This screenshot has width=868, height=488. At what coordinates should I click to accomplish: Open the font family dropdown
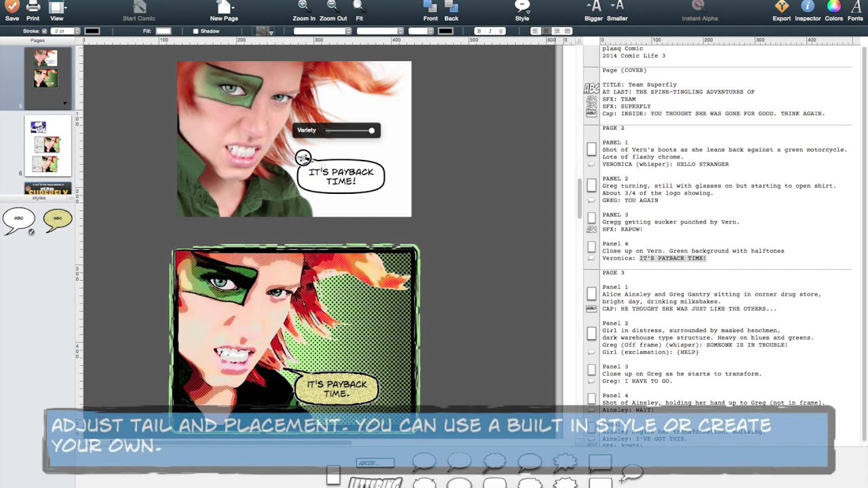[x=323, y=31]
